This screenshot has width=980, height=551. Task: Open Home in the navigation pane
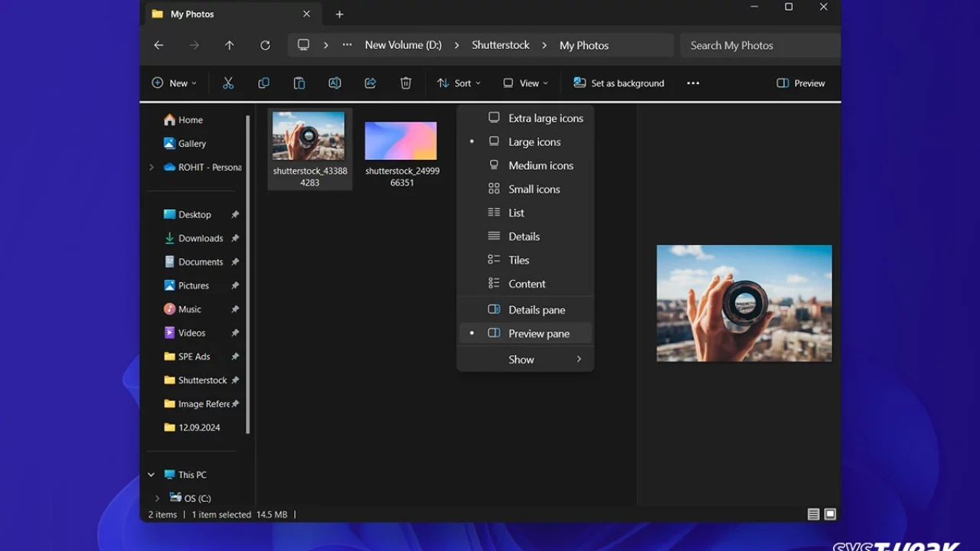184,120
